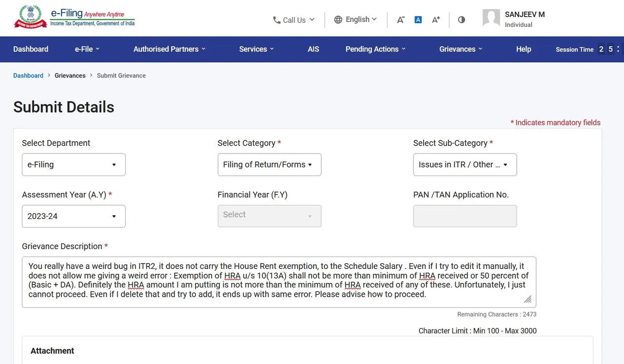Click the globe language icon
Image resolution: width=624 pixels, height=364 pixels.
tap(338, 19)
